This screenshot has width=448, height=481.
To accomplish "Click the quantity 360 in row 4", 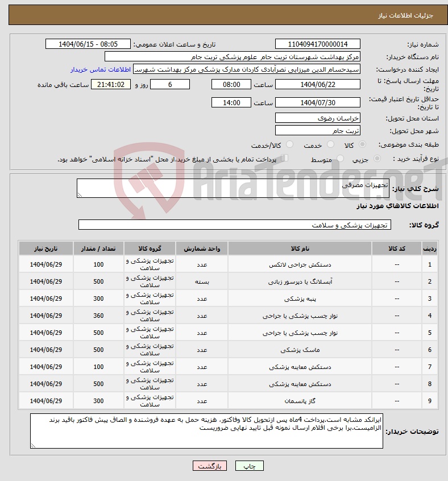I will click(x=98, y=316).
